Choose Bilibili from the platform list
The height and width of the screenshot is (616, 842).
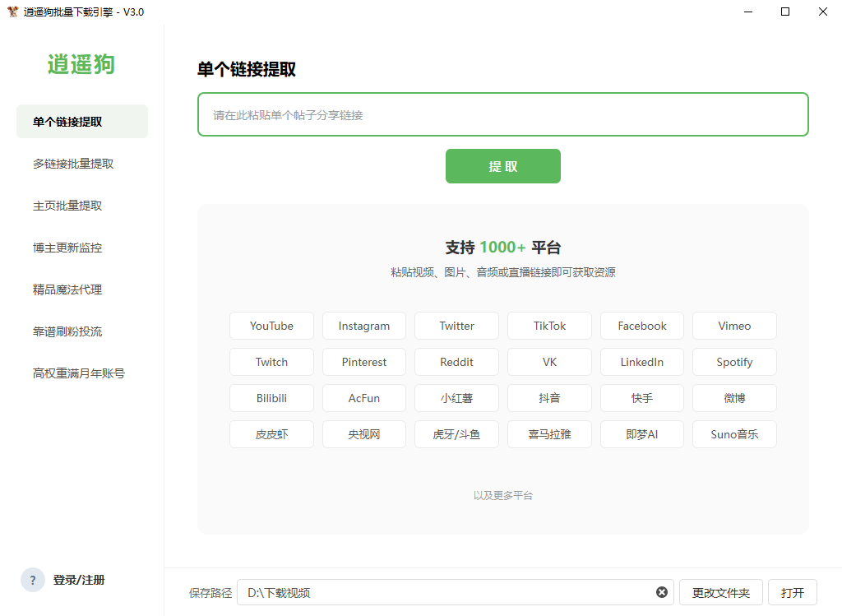[271, 397]
